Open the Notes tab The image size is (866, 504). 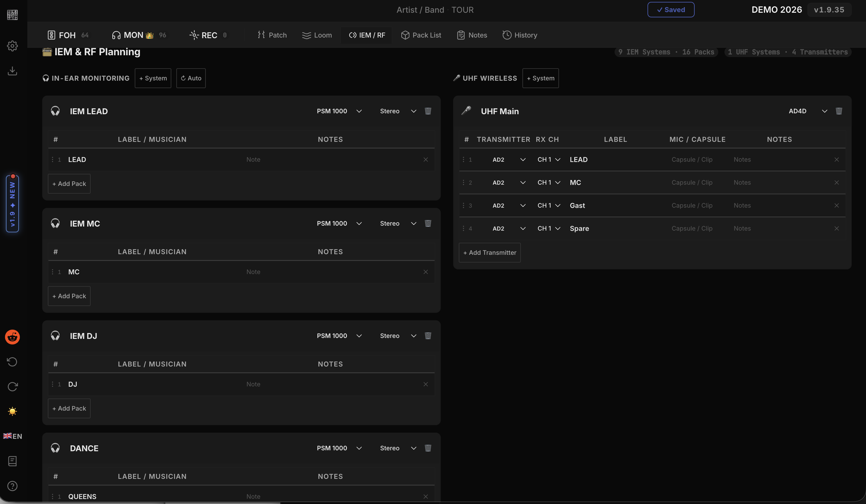pos(472,35)
